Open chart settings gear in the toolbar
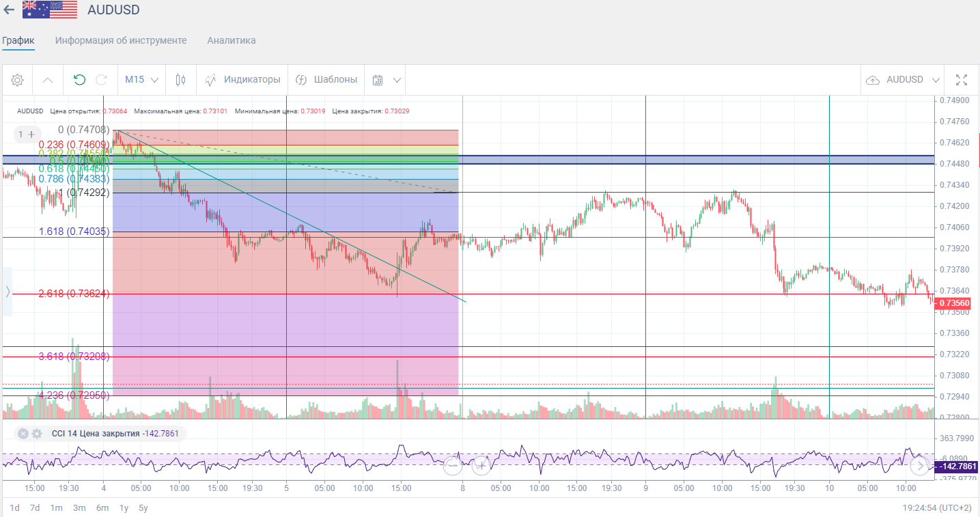Screen dimensions: 980x517 (x=18, y=80)
